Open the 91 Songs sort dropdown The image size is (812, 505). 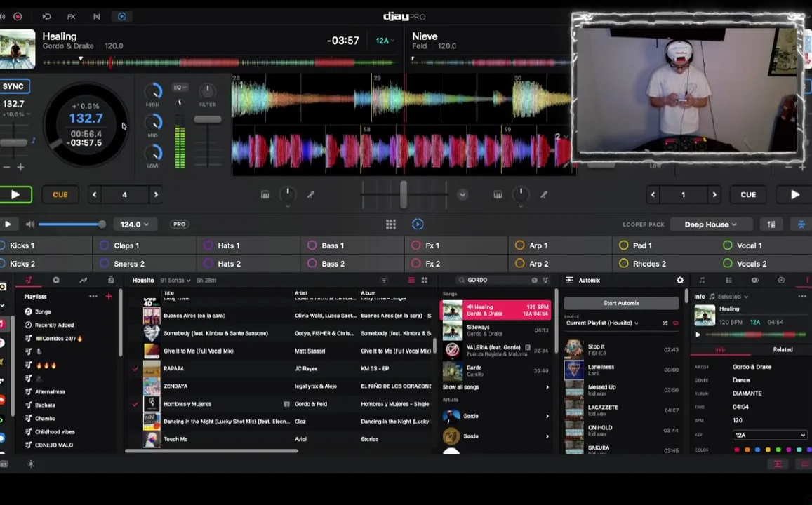175,280
